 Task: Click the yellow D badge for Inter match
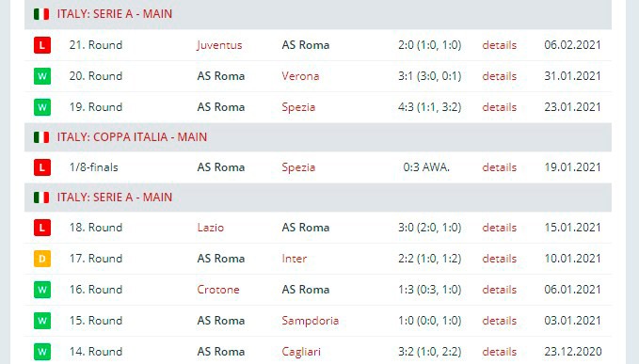point(42,259)
